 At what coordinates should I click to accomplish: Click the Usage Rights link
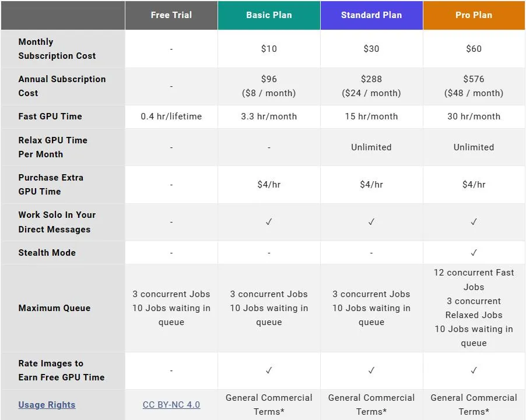click(x=47, y=405)
